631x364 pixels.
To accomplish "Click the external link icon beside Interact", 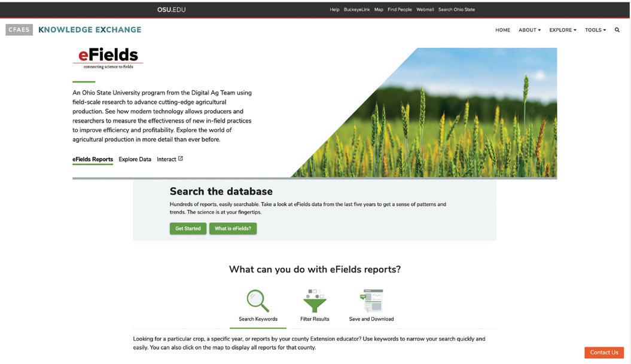I will pyautogui.click(x=180, y=158).
